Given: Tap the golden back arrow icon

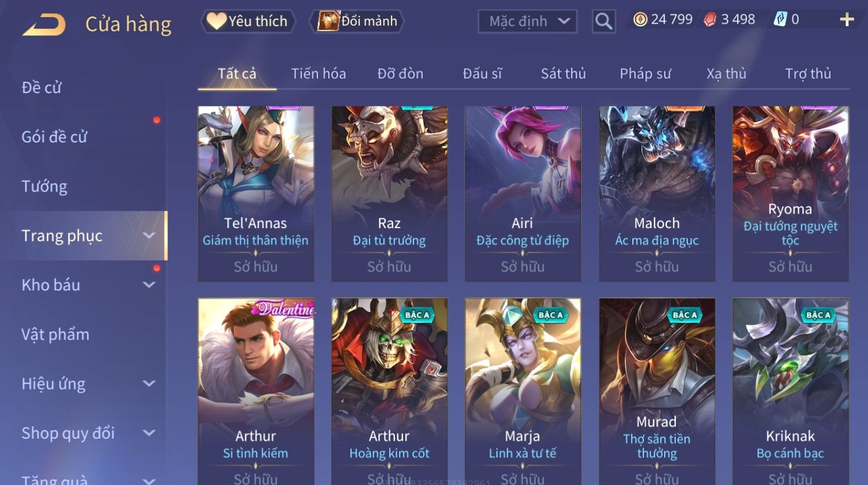Looking at the screenshot, I should pyautogui.click(x=44, y=25).
